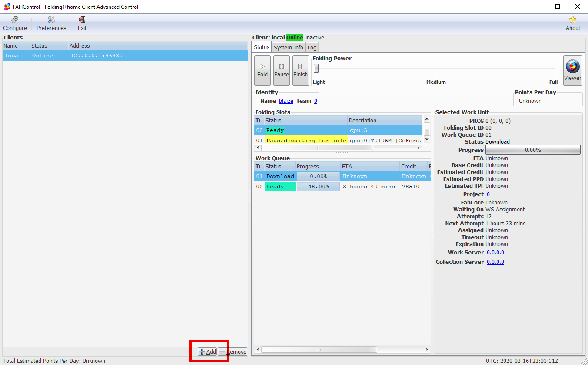Click the Folding Slots horizontal scrollbar
This screenshot has width=588, height=365.
tap(317, 148)
